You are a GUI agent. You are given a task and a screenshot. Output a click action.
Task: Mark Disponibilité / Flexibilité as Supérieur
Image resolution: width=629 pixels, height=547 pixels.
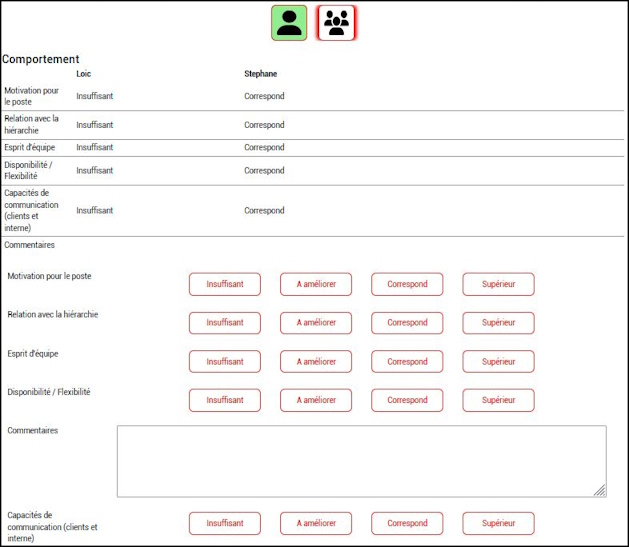(x=498, y=400)
